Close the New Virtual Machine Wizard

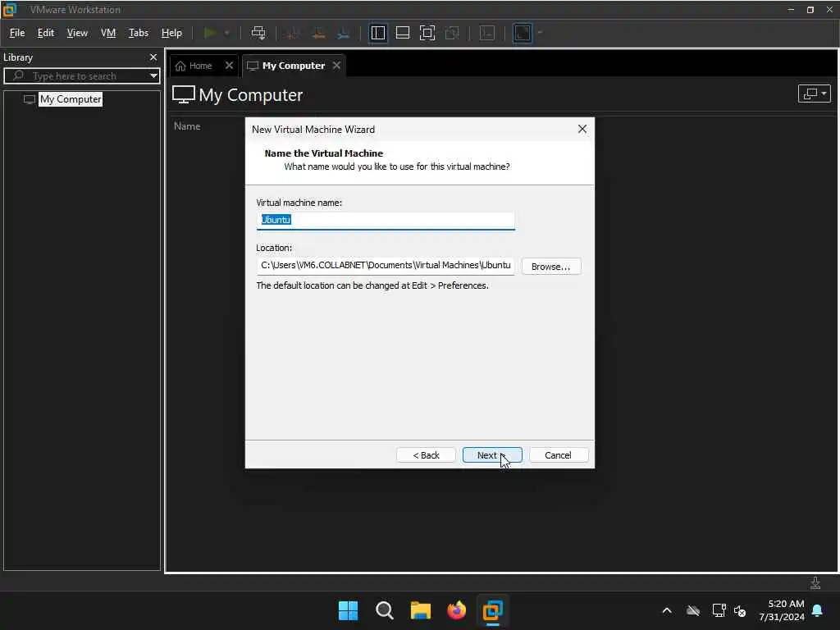click(x=582, y=129)
